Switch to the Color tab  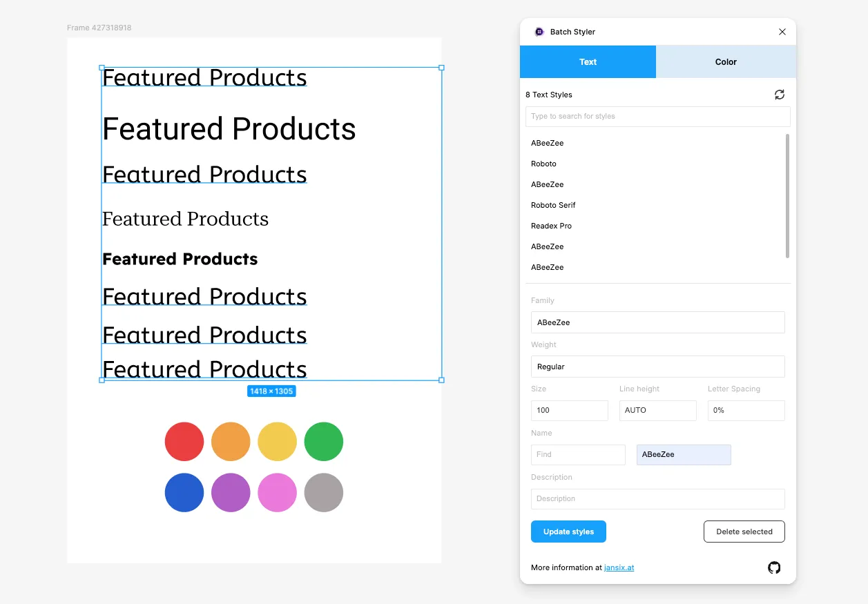click(726, 62)
